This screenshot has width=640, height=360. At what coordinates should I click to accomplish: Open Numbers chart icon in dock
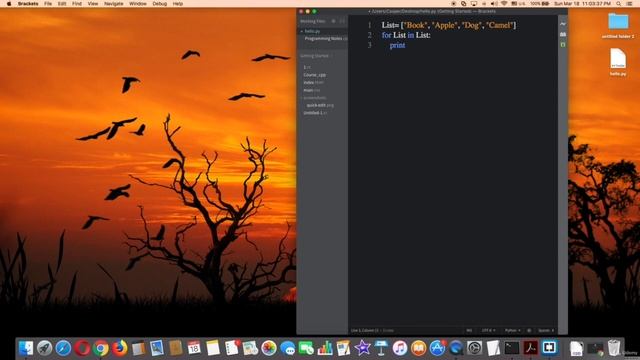point(325,348)
